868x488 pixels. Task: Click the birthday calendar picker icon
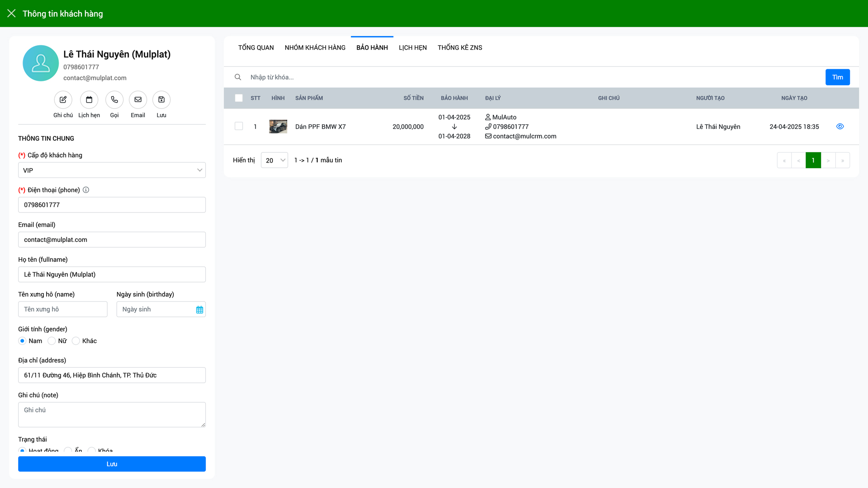pos(199,310)
